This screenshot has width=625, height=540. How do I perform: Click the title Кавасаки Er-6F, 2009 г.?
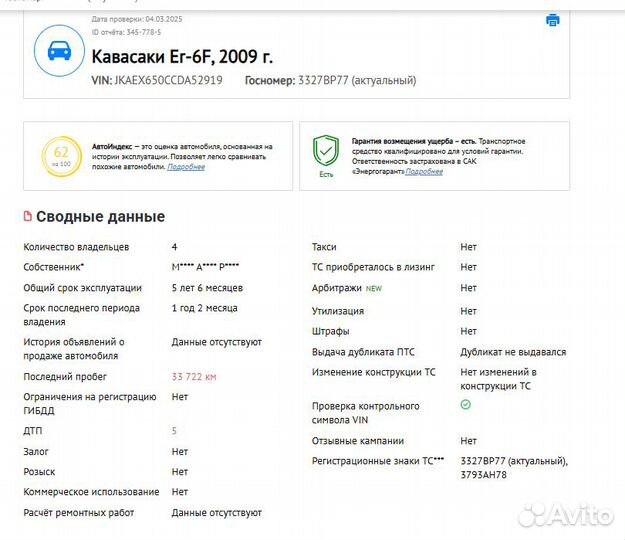(182, 57)
